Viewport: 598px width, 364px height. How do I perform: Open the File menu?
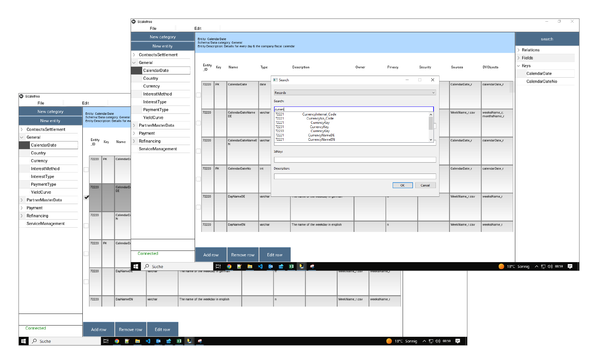coord(153,28)
